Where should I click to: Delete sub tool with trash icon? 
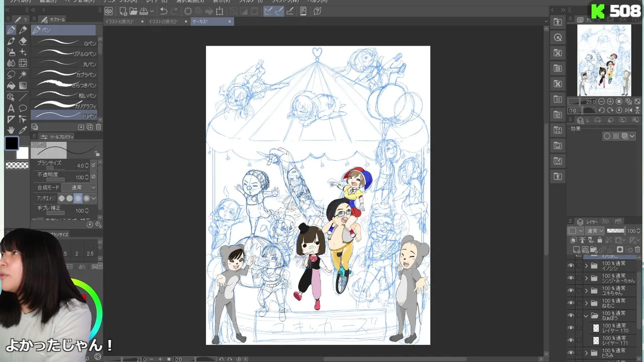pos(99,127)
